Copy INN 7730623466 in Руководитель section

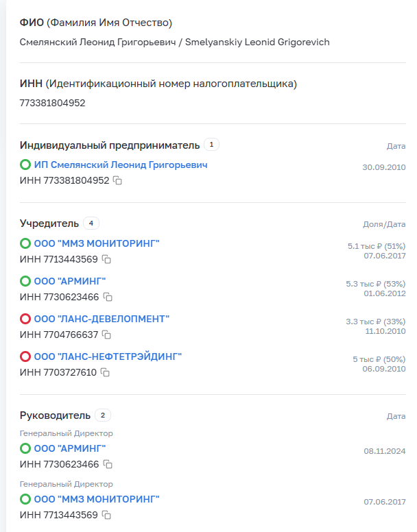tap(107, 465)
